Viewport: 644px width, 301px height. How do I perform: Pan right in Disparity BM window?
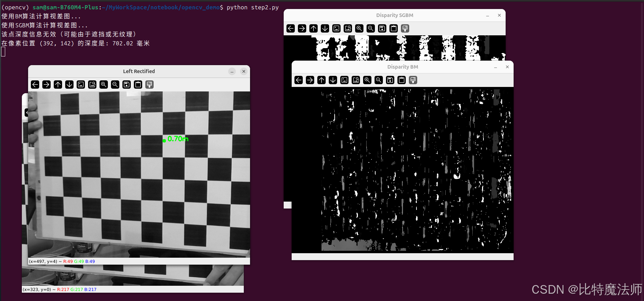click(x=310, y=80)
